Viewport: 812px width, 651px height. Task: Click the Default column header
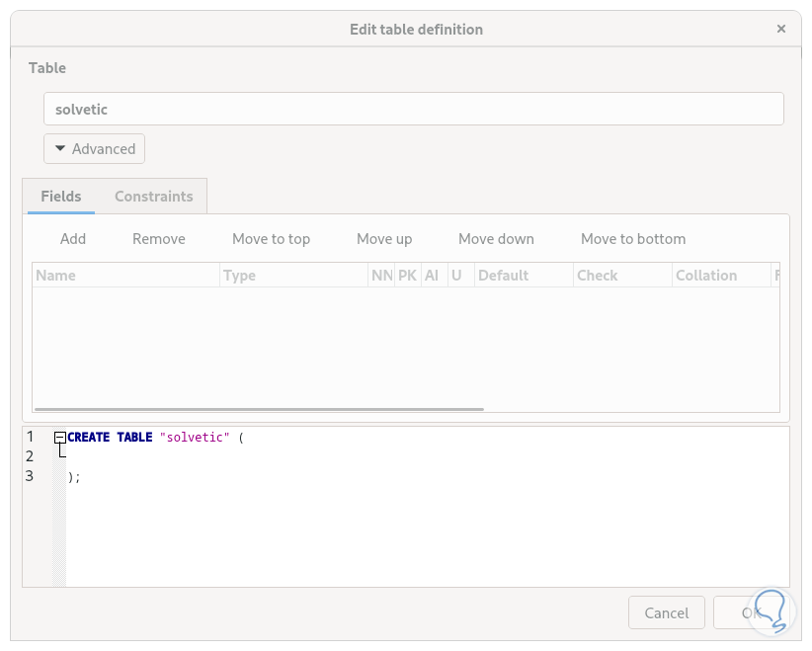coord(523,276)
